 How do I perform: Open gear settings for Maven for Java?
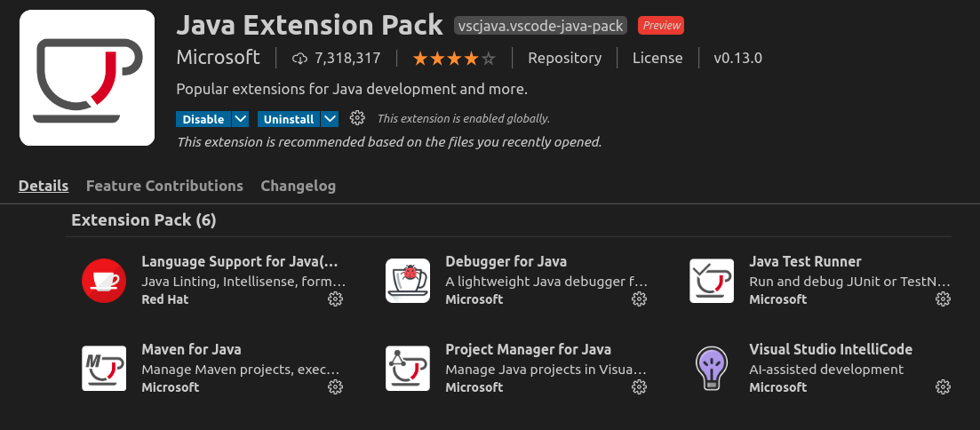[x=335, y=386]
